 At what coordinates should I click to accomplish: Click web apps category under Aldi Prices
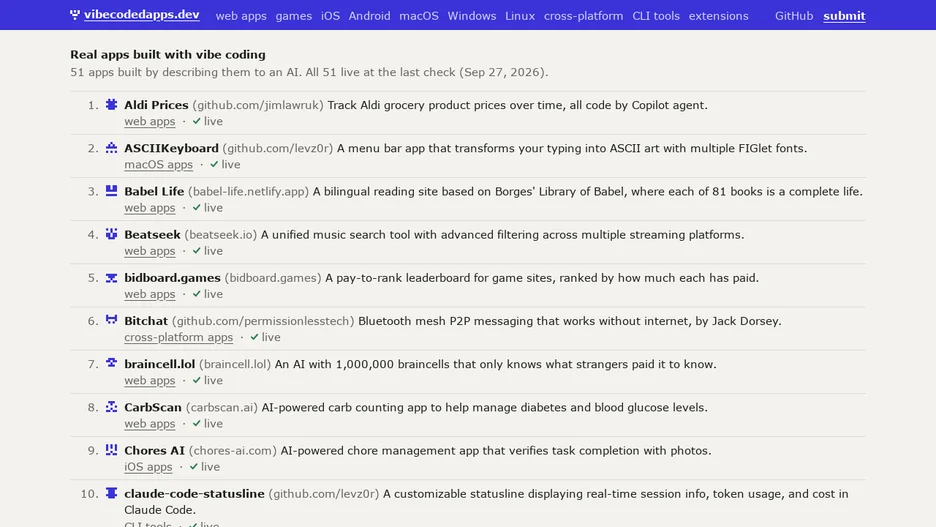[150, 121]
